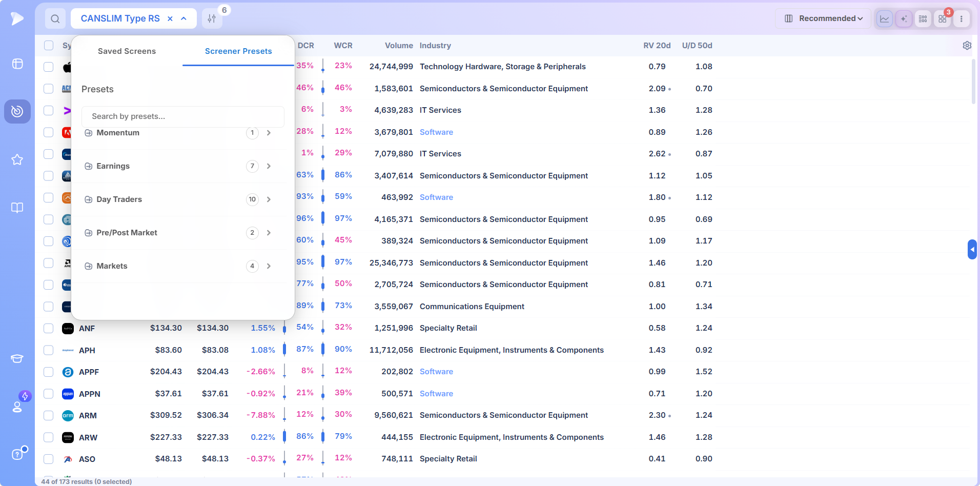Toggle the select-all header checkbox
The image size is (980, 486).
49,45
